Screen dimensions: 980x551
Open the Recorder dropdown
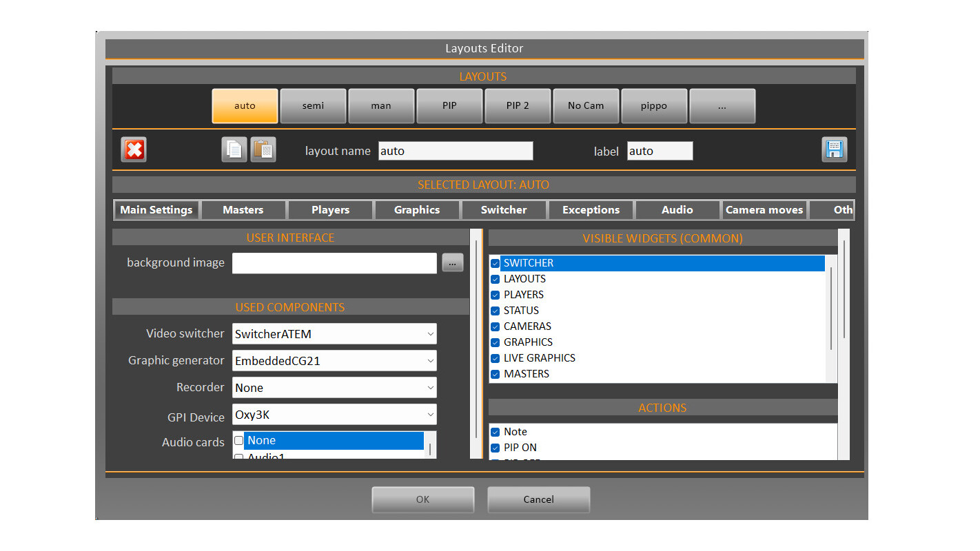[334, 388]
